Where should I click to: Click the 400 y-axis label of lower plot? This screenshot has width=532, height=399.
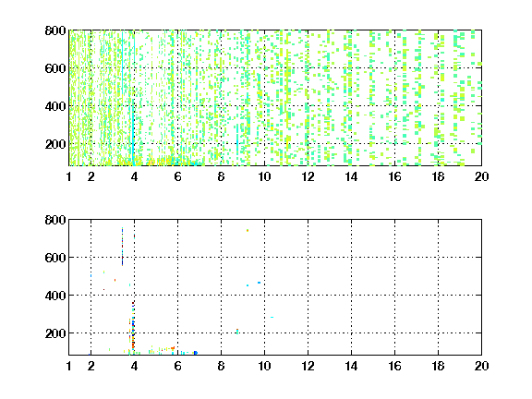pos(55,296)
